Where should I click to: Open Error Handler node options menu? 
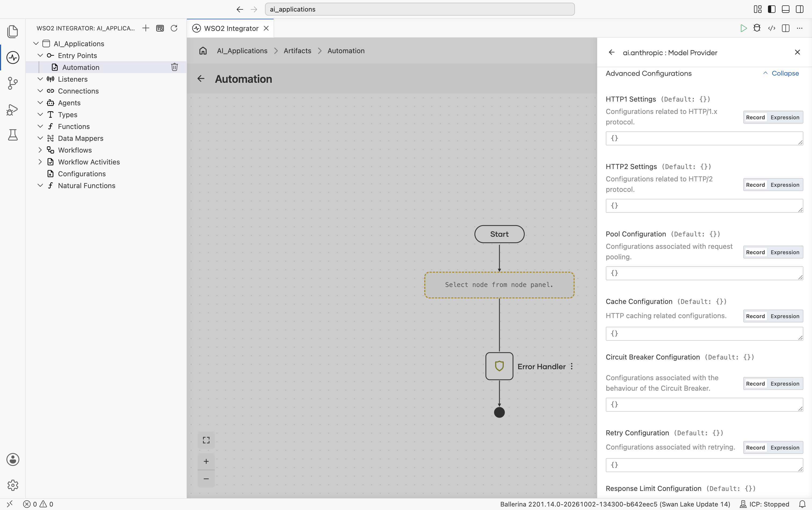click(572, 366)
